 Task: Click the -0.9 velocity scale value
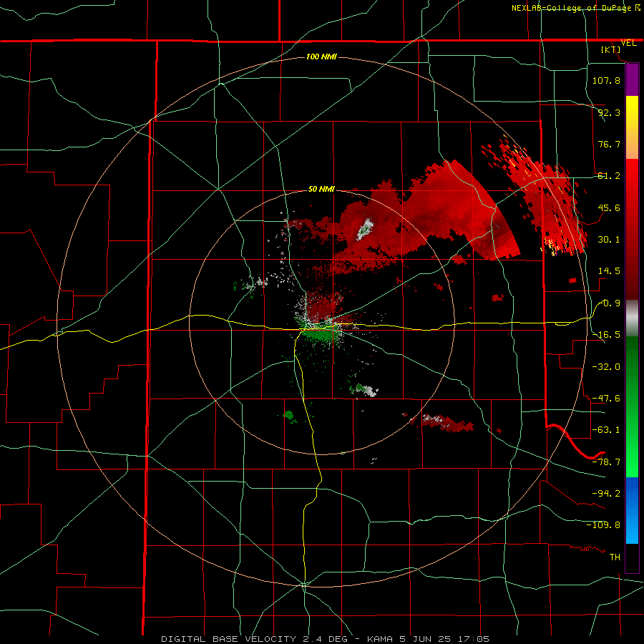click(609, 303)
